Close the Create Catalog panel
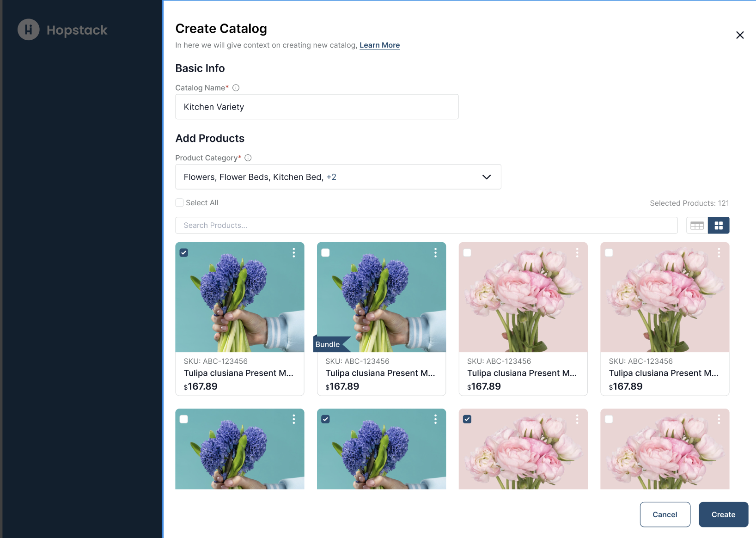 coord(740,35)
